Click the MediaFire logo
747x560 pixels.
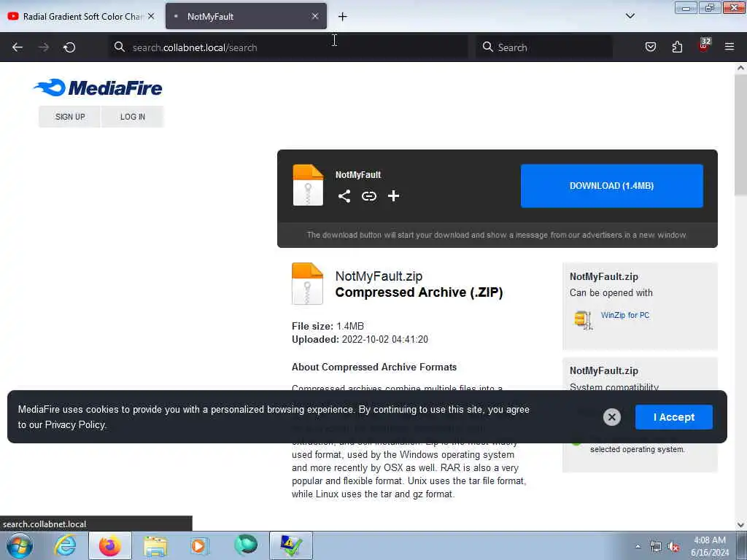98,87
